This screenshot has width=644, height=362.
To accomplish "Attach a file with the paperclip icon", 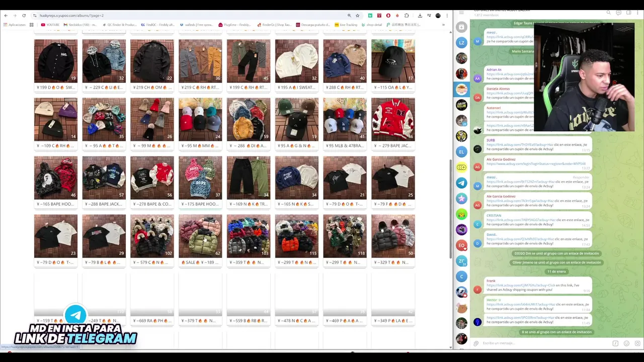I will 476,343.
